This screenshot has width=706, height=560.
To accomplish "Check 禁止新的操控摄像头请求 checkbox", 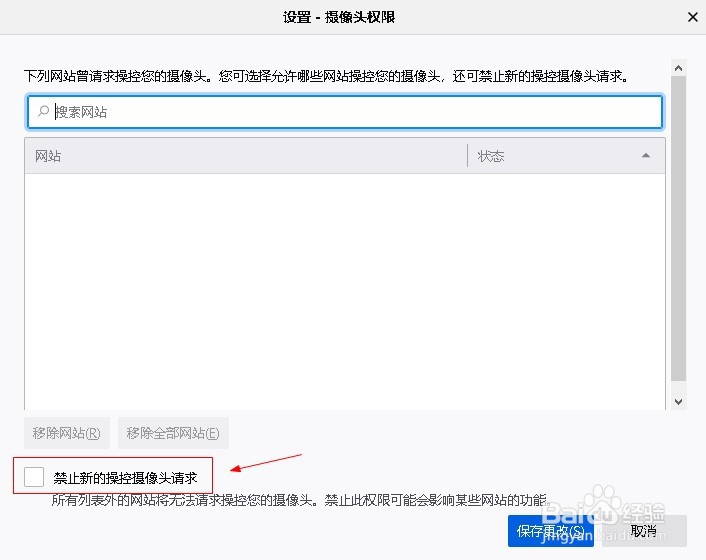I will (34, 477).
